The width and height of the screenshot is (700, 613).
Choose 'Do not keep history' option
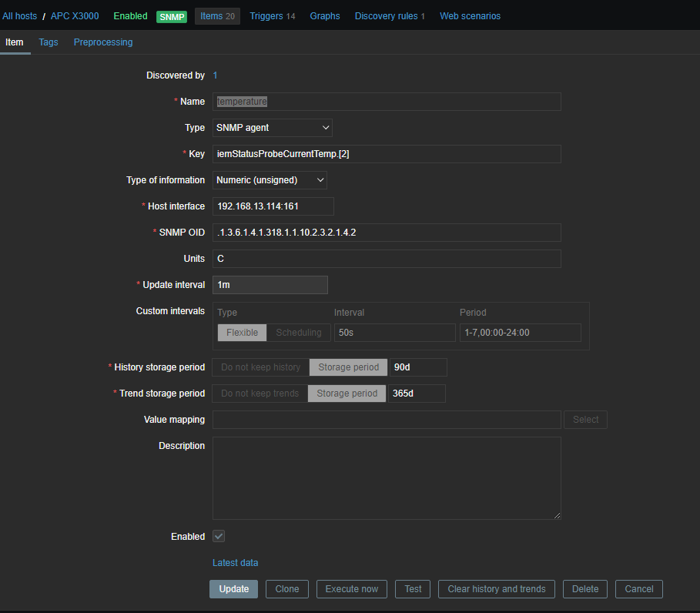[x=260, y=367]
